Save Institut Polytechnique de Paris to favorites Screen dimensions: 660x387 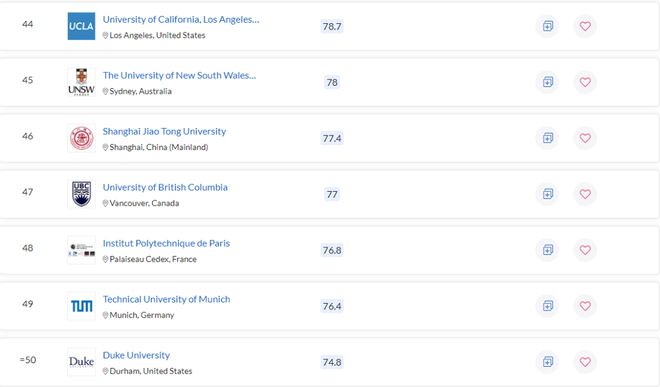(585, 250)
